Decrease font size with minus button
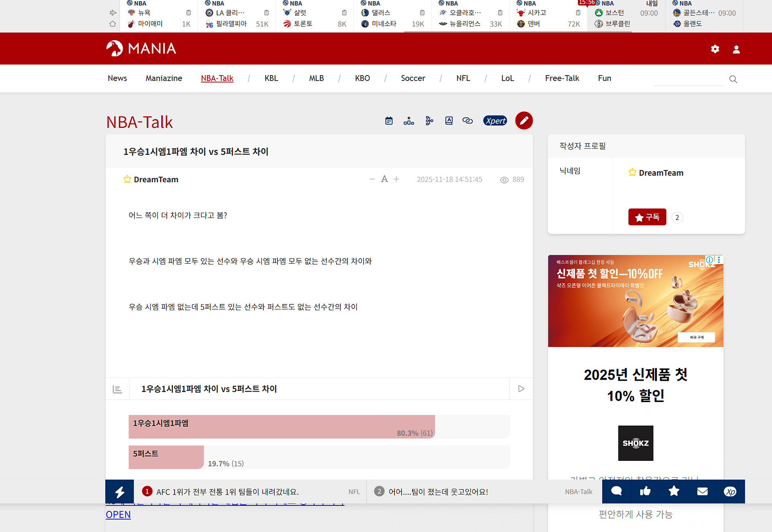772x532 pixels. (372, 179)
